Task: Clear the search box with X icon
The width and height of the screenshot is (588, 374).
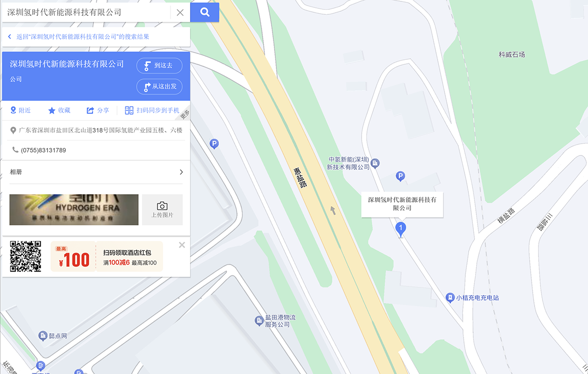Action: (x=180, y=13)
